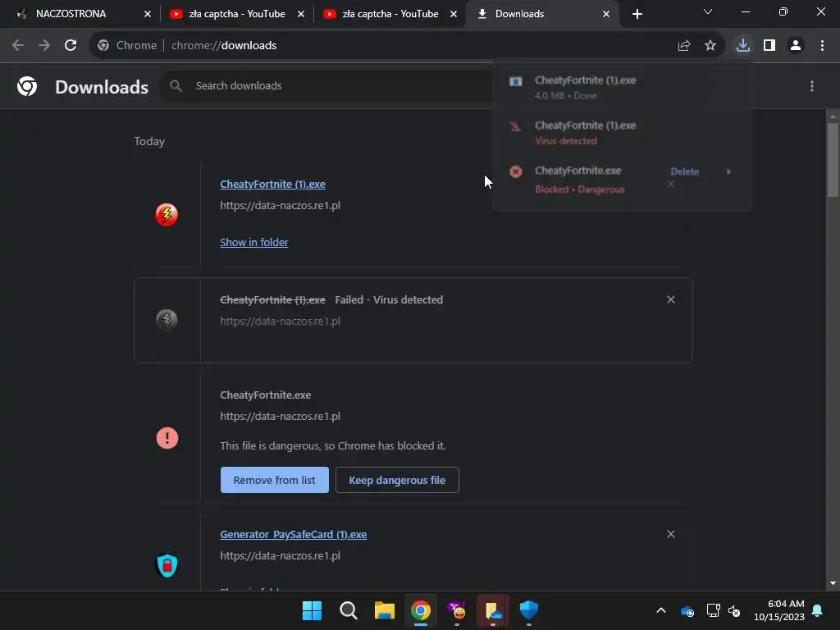840x630 pixels.
Task: Open the clock showing 6:04 AM
Action: pyautogui.click(x=779, y=610)
